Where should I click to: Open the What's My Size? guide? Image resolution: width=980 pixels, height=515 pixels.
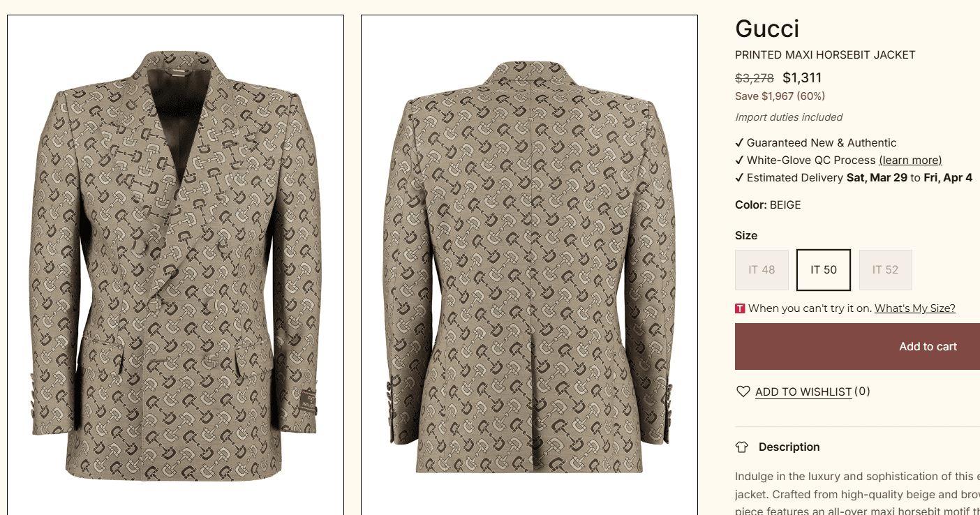(x=914, y=308)
